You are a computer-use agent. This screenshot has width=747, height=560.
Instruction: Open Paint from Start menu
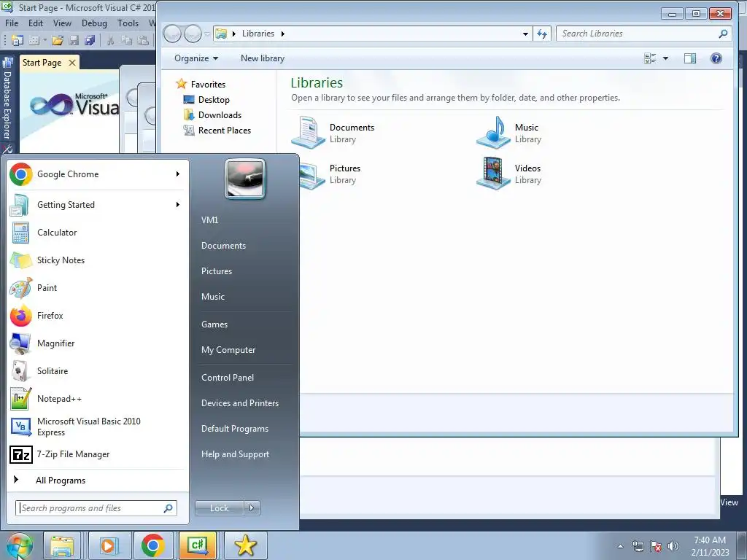tap(98, 287)
